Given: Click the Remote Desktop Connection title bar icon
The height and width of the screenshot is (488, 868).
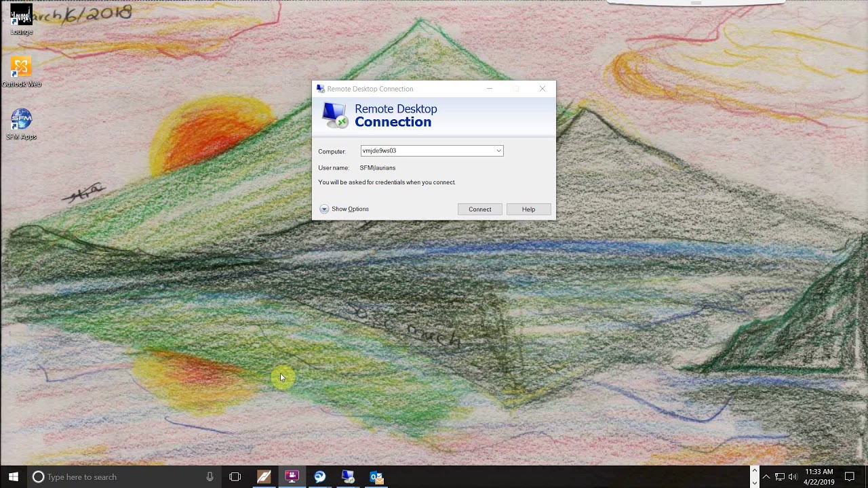Looking at the screenshot, I should tap(320, 89).
